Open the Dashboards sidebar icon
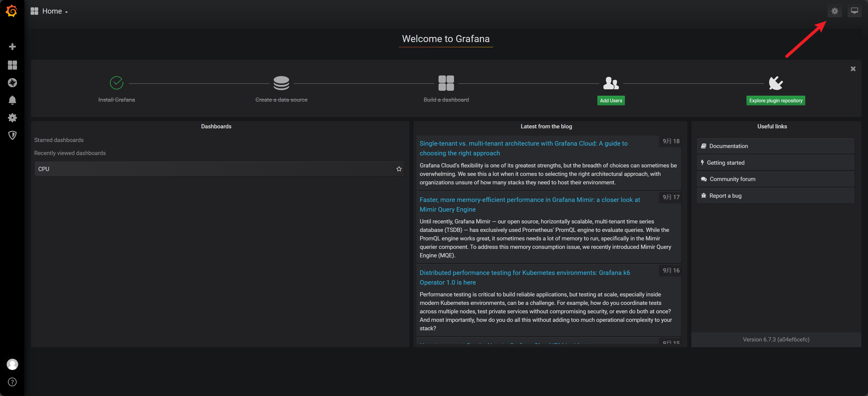Image resolution: width=868 pixels, height=396 pixels. [x=12, y=65]
